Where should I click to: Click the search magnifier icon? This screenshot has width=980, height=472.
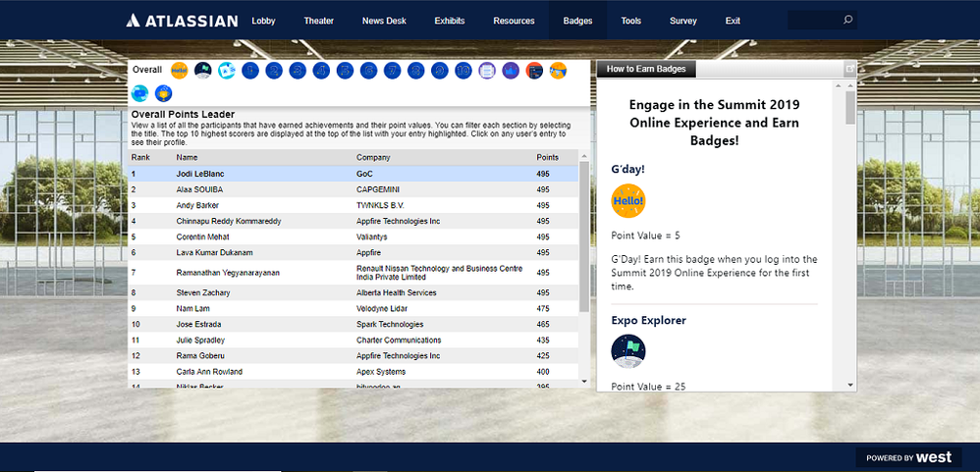(x=847, y=20)
